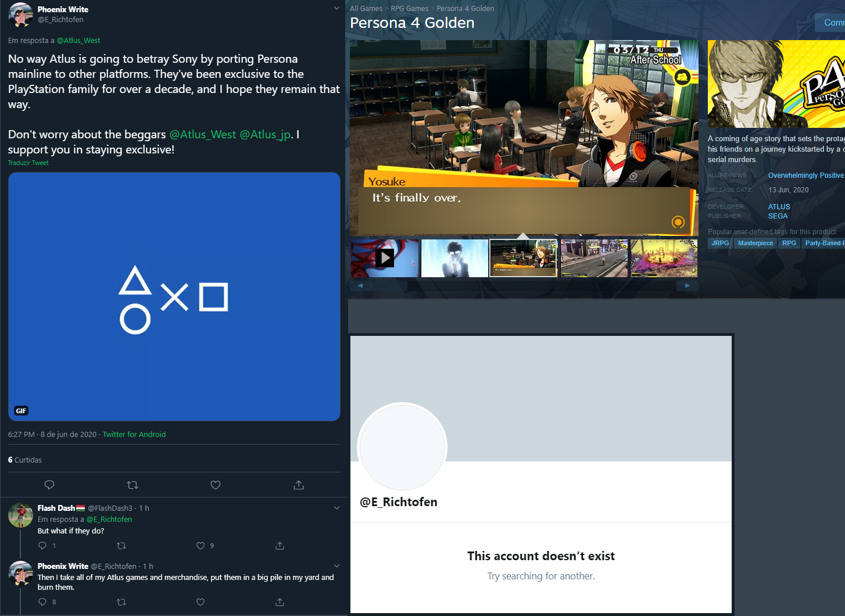Open the main tweet options chevron

coord(336,8)
